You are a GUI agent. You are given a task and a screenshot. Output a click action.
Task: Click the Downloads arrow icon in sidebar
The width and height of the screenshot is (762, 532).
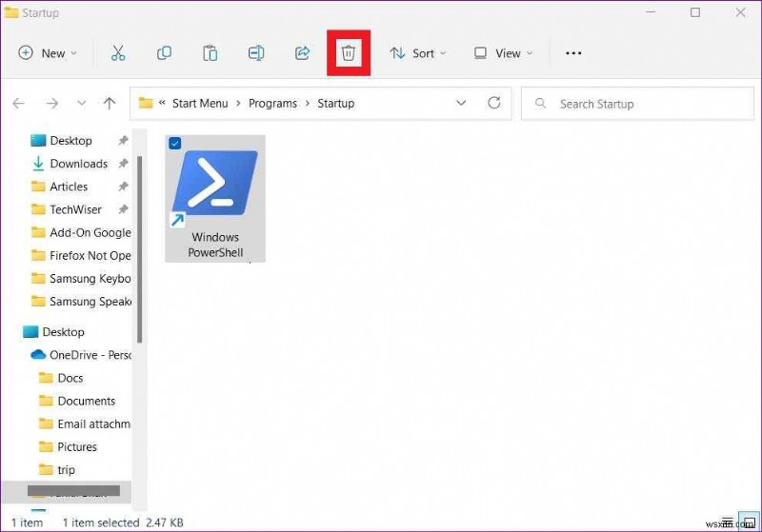pyautogui.click(x=38, y=164)
